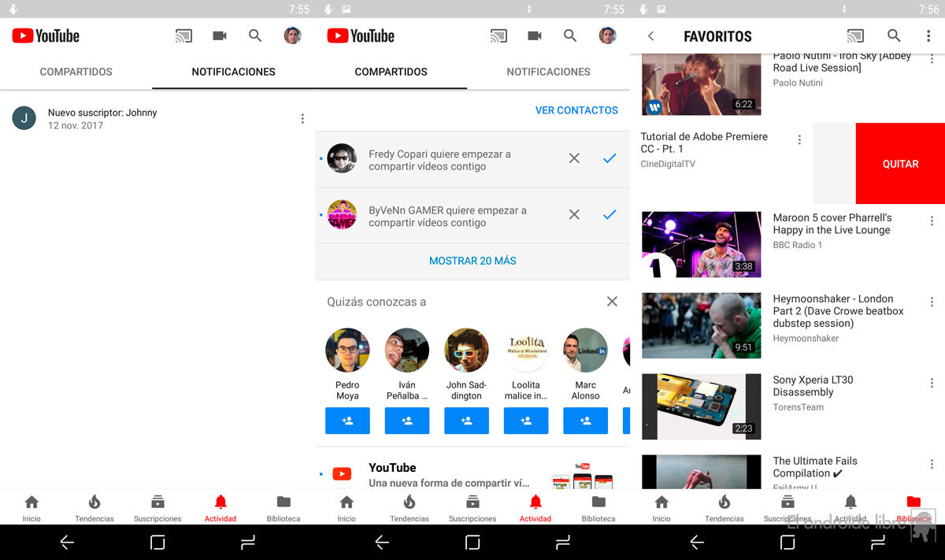Open options for the Johnny subscriber notification
945x560 pixels.
[x=302, y=119]
